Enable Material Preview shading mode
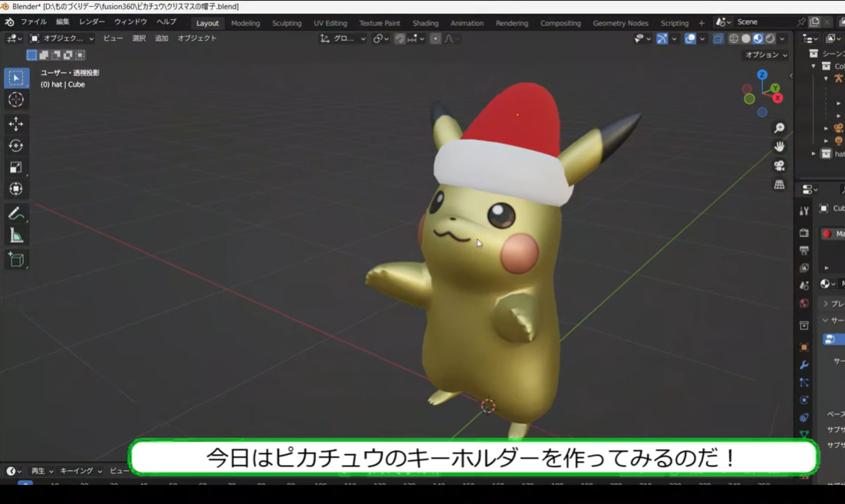845x504 pixels. coord(758,38)
